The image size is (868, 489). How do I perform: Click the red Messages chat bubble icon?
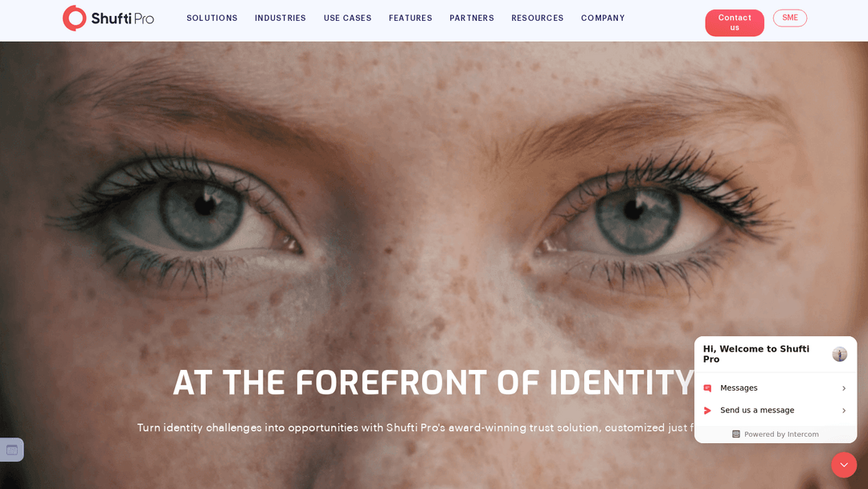pos(707,388)
